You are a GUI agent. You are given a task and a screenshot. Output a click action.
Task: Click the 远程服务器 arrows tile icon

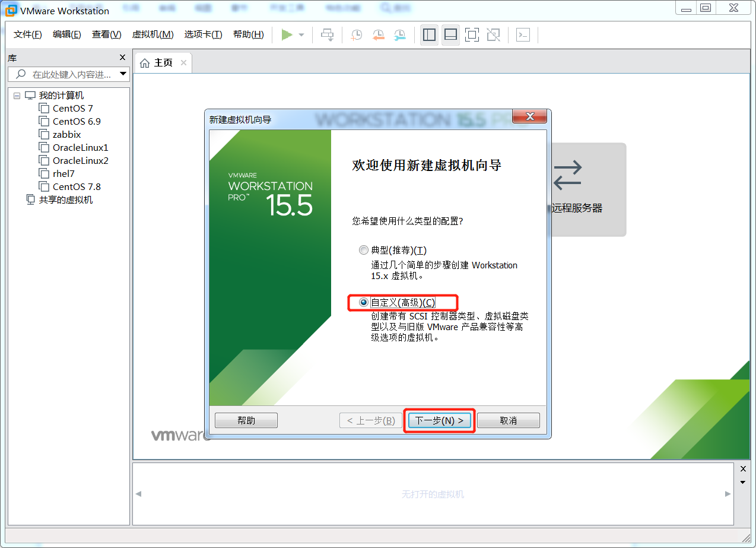(568, 175)
